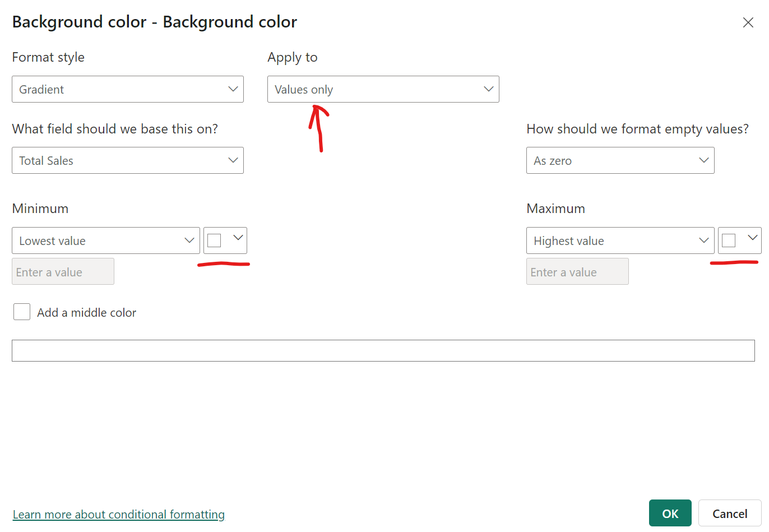Open the Apply to Values only dropdown
This screenshot has width=769, height=532.
[x=383, y=89]
